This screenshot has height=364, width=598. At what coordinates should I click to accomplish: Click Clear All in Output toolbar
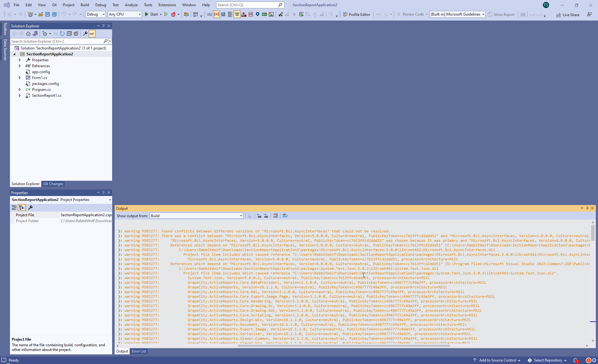point(276,216)
